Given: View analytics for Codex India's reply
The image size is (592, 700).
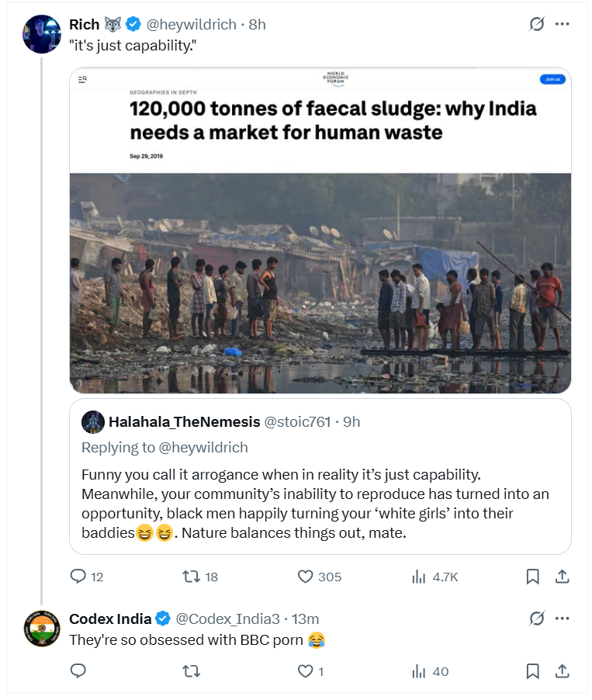Looking at the screenshot, I should pos(420,671).
